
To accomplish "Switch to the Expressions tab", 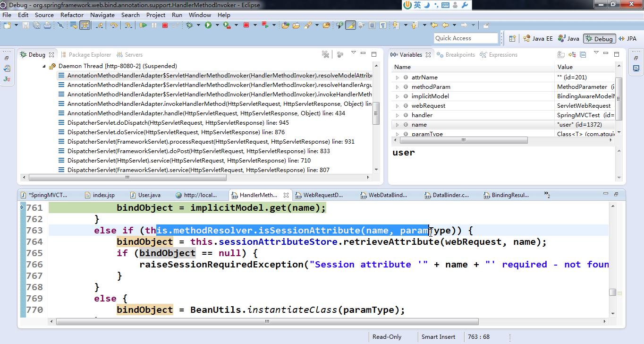I will [499, 55].
